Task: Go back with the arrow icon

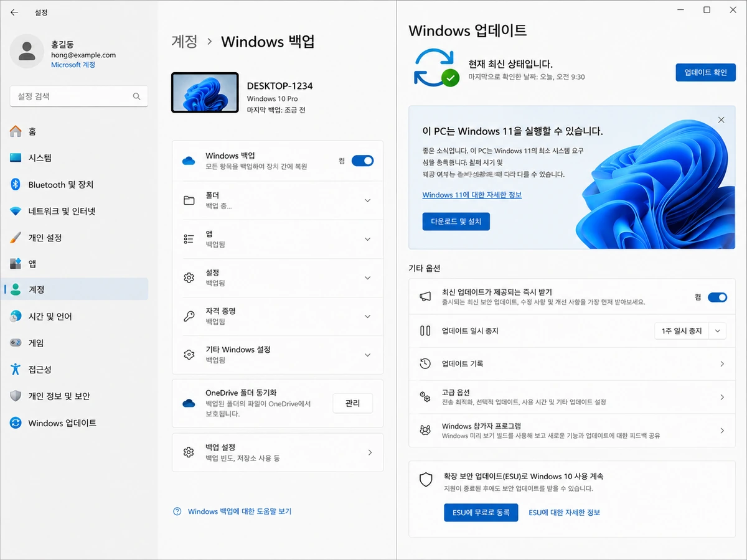Action: [x=14, y=12]
